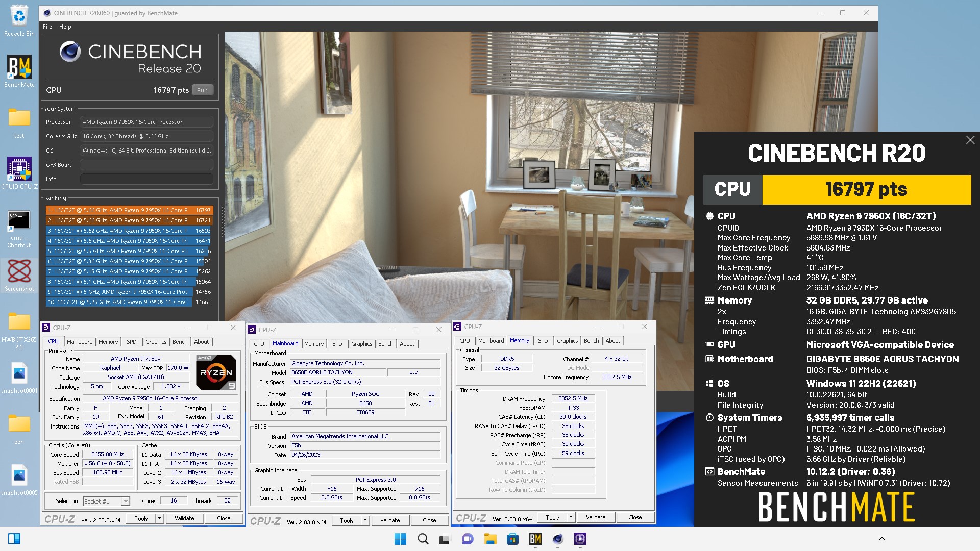Click Close button in middle CPU-Z
Screen dimensions: 980x551
tap(429, 520)
